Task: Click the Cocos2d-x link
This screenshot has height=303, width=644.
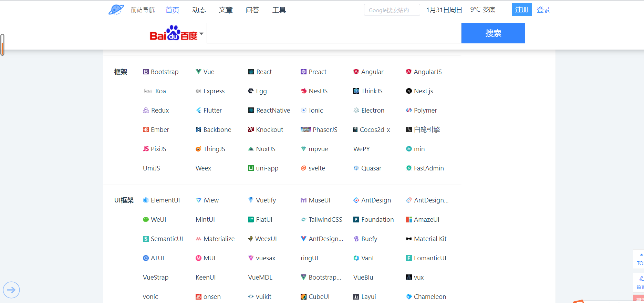Action: (x=372, y=129)
